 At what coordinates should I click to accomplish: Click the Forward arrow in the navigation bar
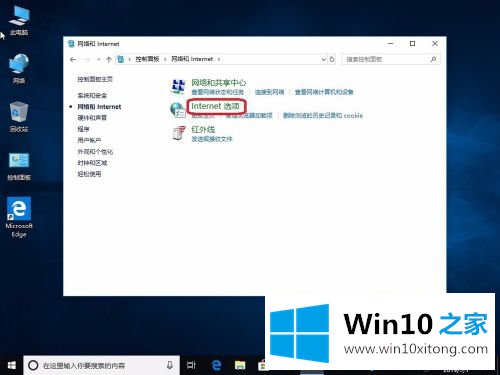pyautogui.click(x=87, y=59)
